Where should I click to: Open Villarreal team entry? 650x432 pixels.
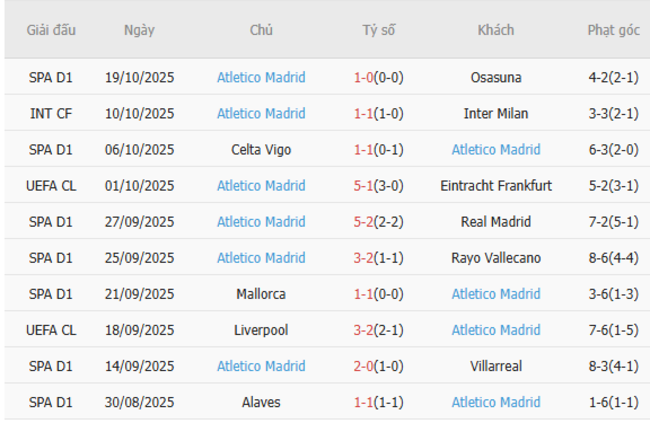coord(495,365)
